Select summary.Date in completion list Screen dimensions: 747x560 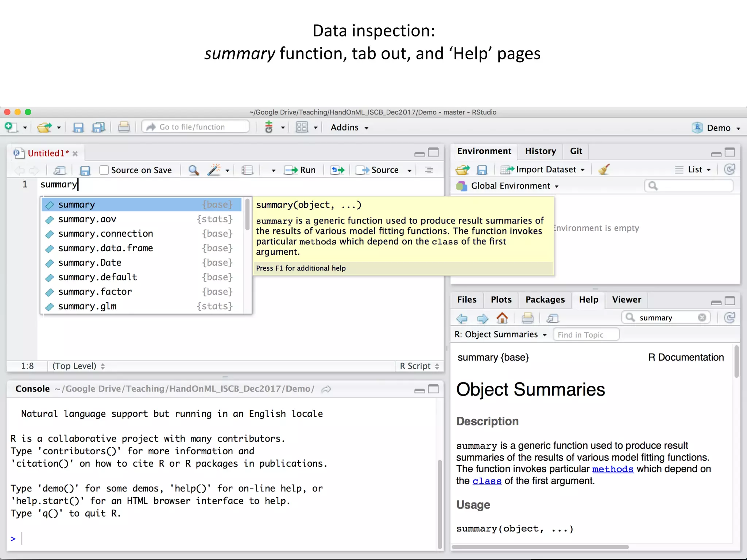[142, 263]
